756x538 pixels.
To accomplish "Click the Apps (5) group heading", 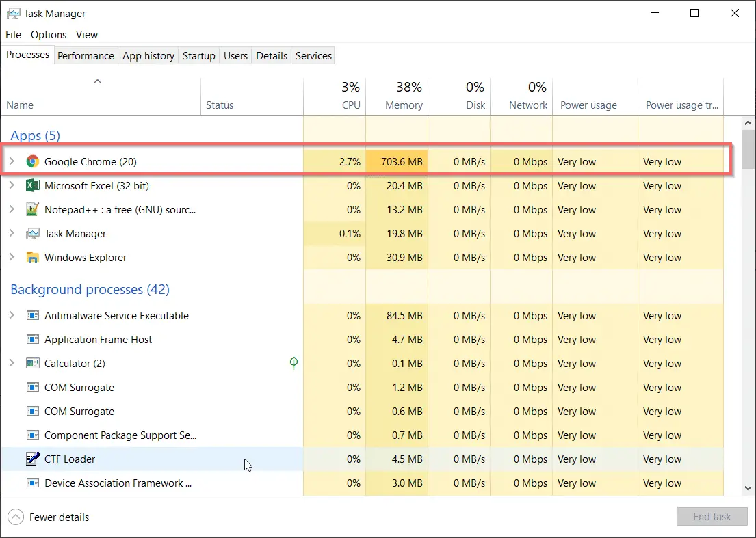I will pos(35,135).
